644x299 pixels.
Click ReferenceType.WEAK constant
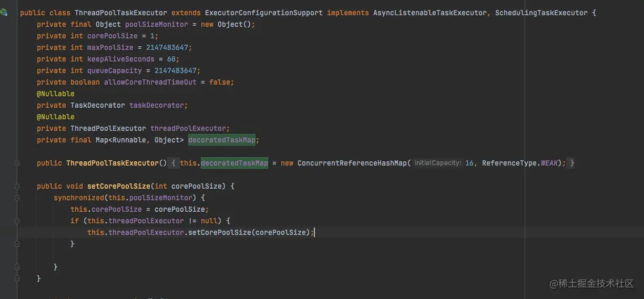pyautogui.click(x=519, y=163)
